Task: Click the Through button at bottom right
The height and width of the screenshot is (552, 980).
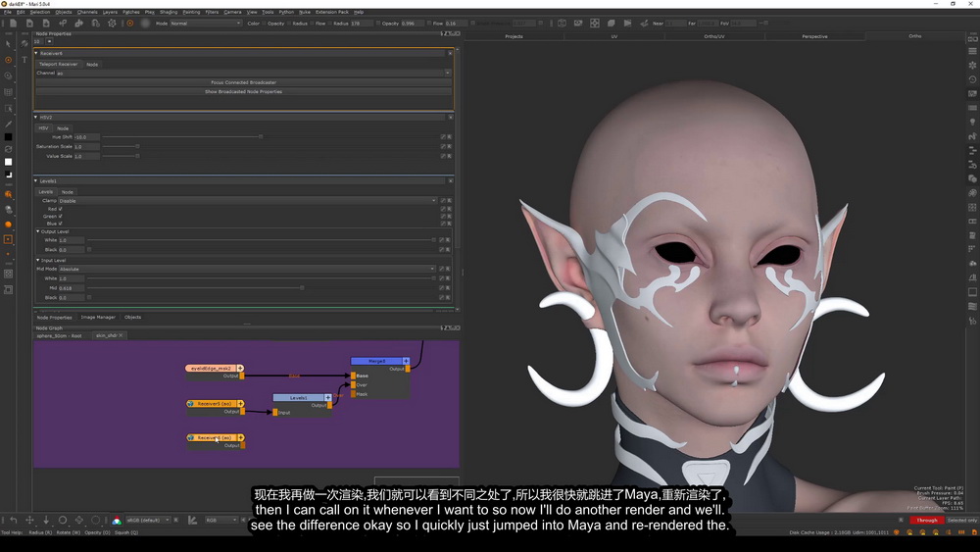Action: point(927,520)
